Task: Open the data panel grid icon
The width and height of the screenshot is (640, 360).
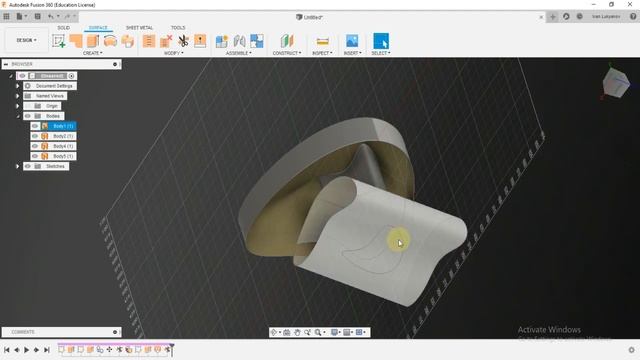Action: click(x=7, y=16)
